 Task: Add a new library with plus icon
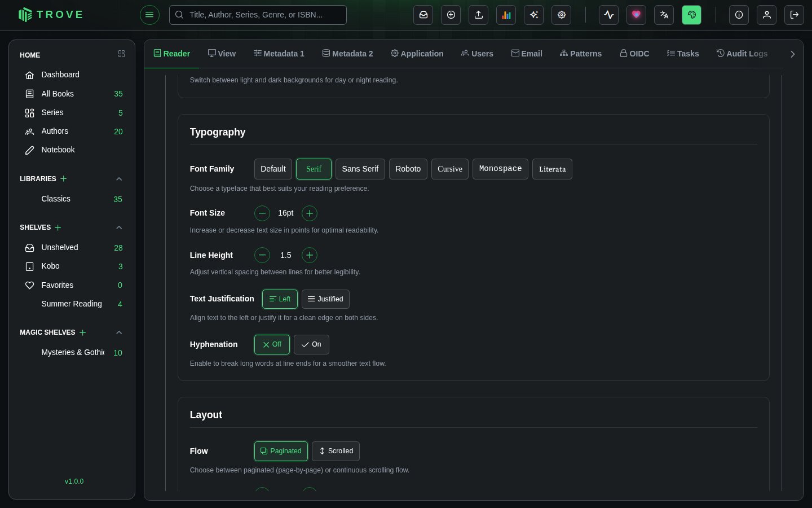[64, 178]
